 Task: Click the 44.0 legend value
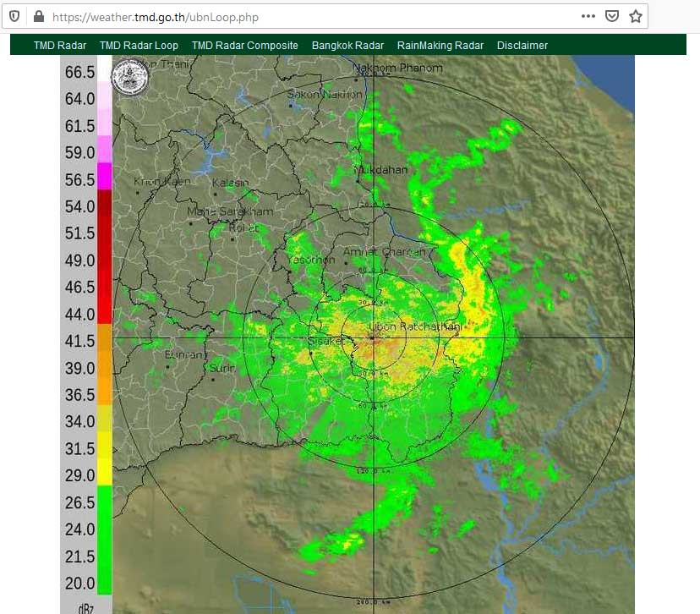(x=80, y=314)
